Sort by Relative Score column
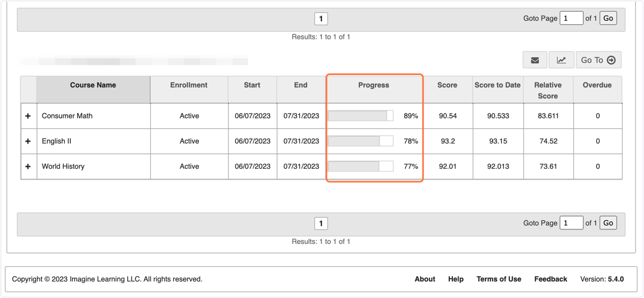The height and width of the screenshot is (298, 644). 547,90
